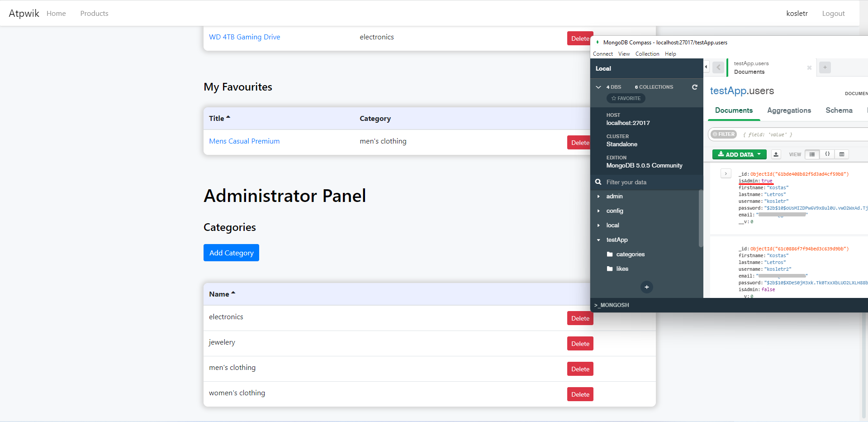This screenshot has height=422, width=868.
Task: Expand the config database
Action: tap(598, 211)
